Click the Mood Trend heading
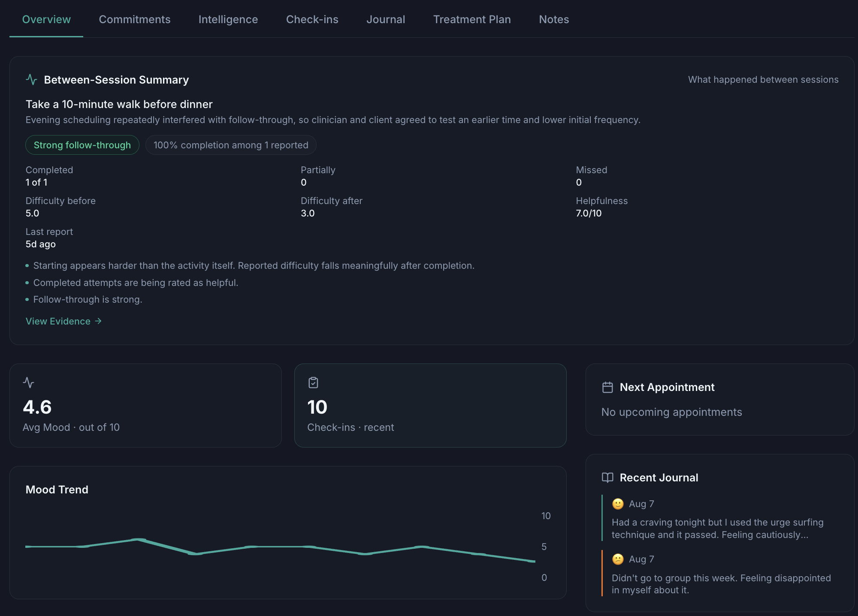The height and width of the screenshot is (616, 858). coord(57,490)
